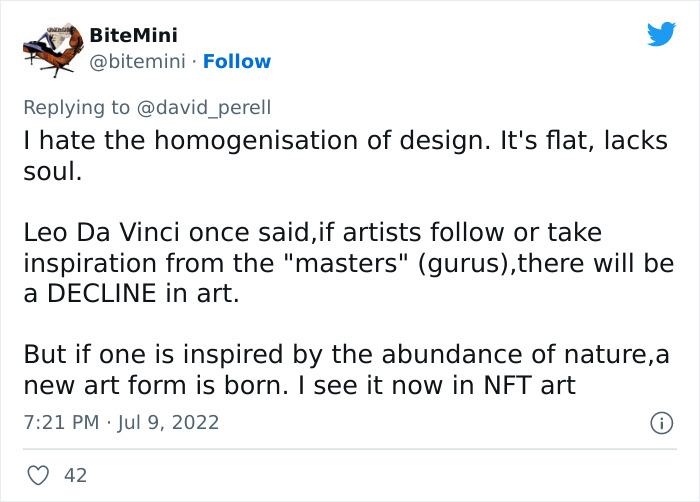Open the @bitemini handle link

[x=139, y=61]
